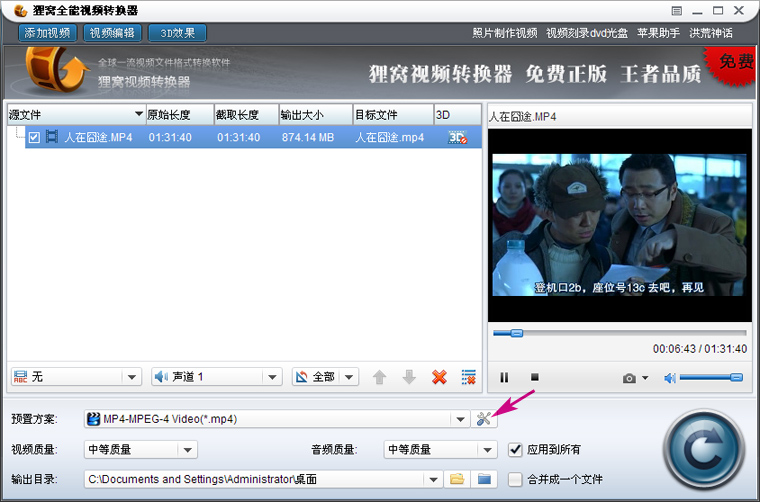Screen dimensions: 760x502
Task: Click the 00:06:43 / 01:31:40 time display
Action: click(x=699, y=349)
